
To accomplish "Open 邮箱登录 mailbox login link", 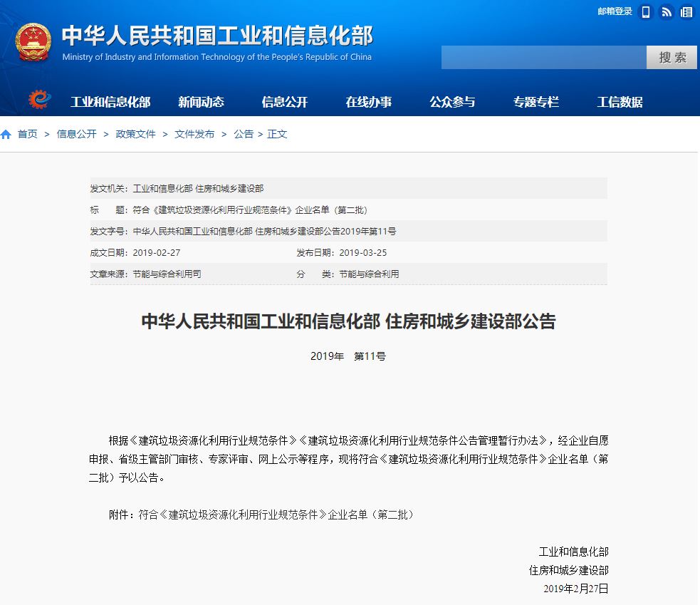I will coord(615,11).
